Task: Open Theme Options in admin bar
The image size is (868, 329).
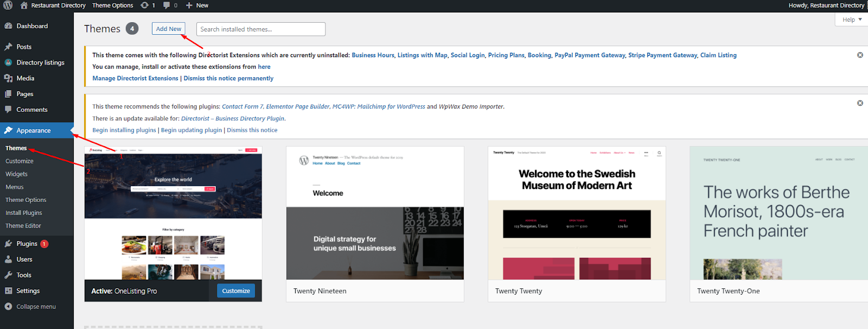Action: [112, 5]
